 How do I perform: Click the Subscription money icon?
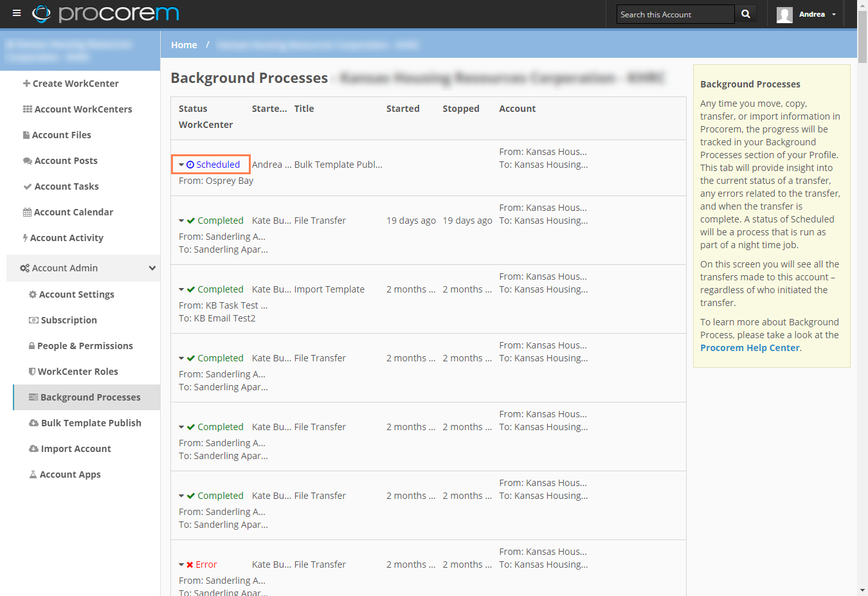pos(33,320)
